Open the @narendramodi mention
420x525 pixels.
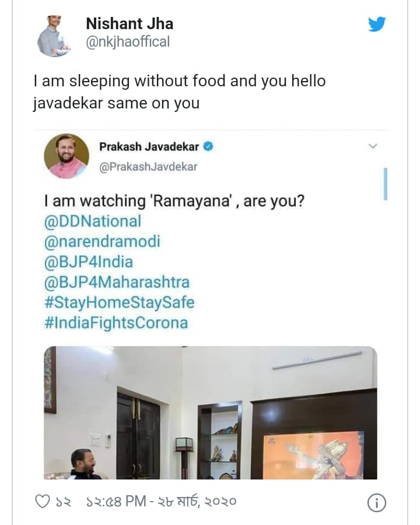pos(101,242)
